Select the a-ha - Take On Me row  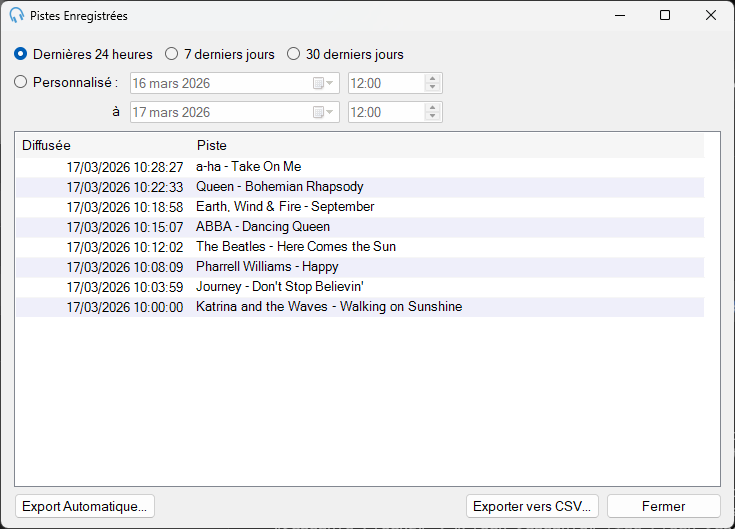(360, 167)
